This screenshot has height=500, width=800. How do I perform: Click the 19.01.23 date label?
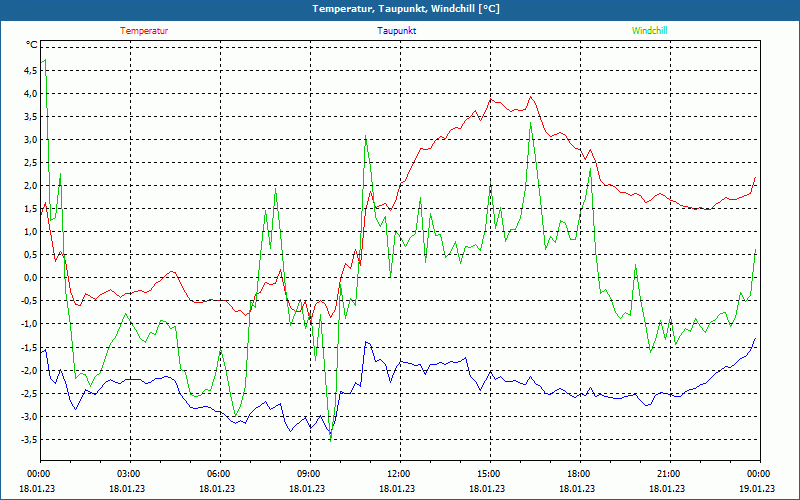[756, 489]
